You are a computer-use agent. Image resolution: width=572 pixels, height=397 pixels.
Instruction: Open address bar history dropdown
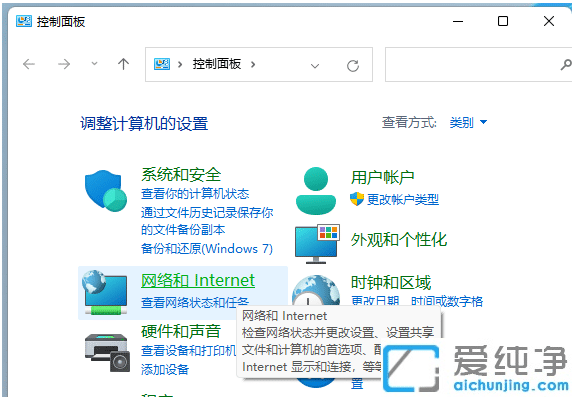(x=315, y=66)
